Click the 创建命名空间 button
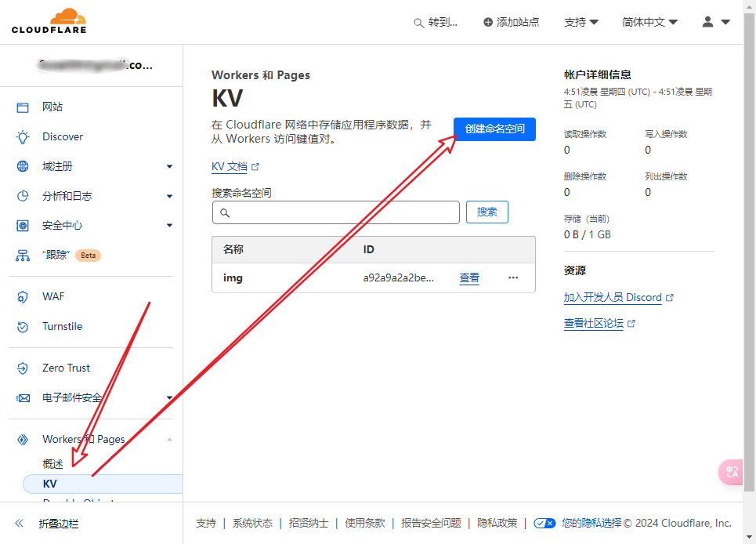The image size is (756, 544). (x=494, y=129)
